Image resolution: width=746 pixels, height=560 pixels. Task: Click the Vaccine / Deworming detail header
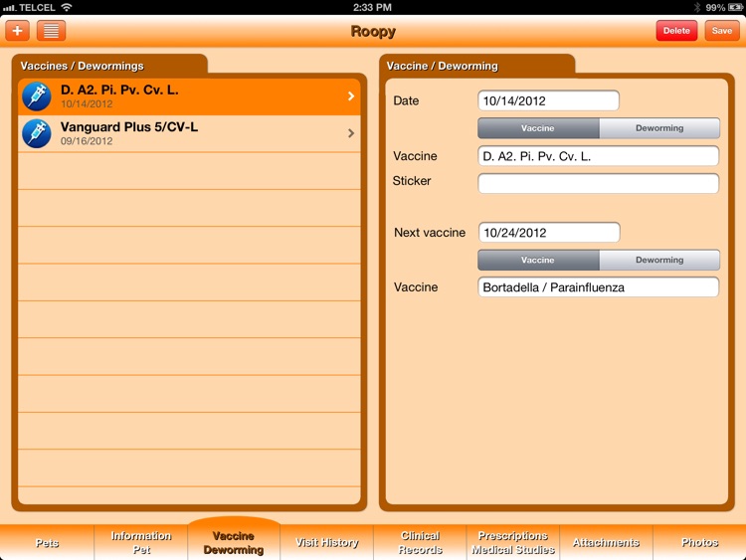coord(442,66)
